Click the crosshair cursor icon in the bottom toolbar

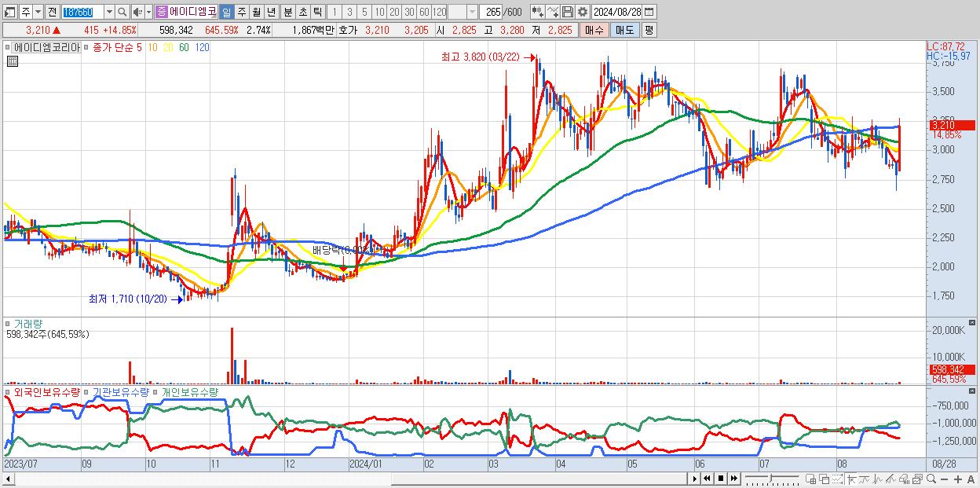[851, 479]
